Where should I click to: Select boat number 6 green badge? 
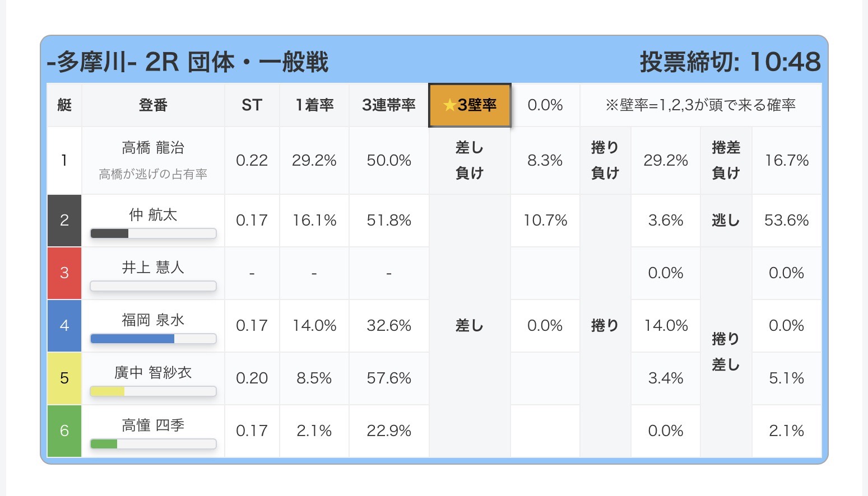pyautogui.click(x=64, y=431)
